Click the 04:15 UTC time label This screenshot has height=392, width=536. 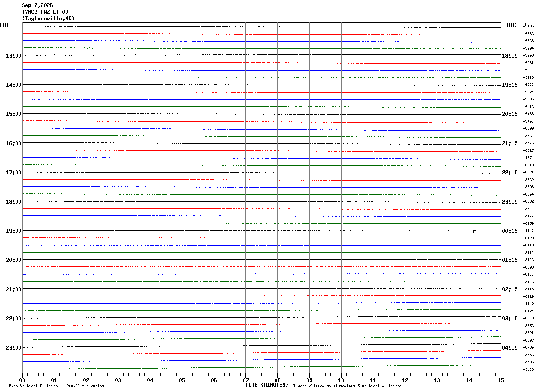510,348
